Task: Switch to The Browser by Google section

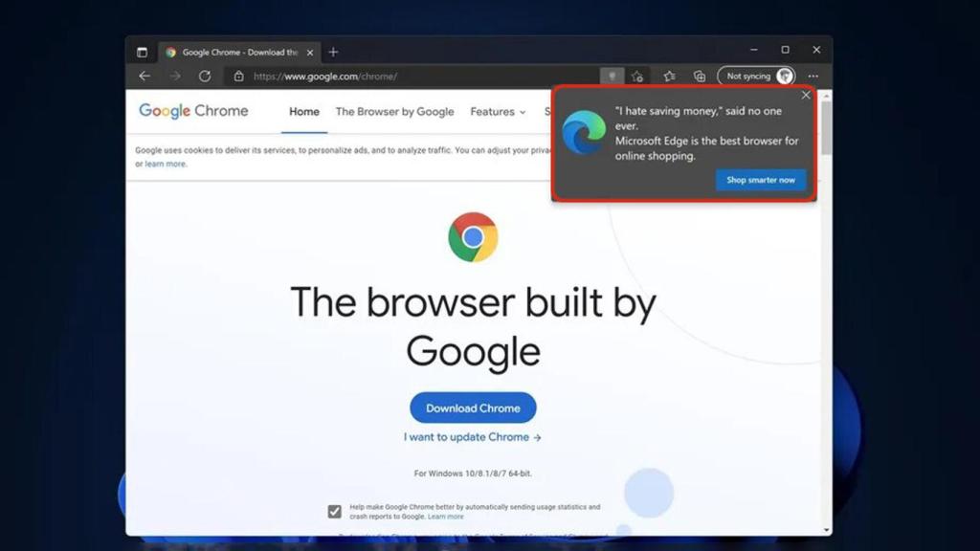Action: [394, 112]
